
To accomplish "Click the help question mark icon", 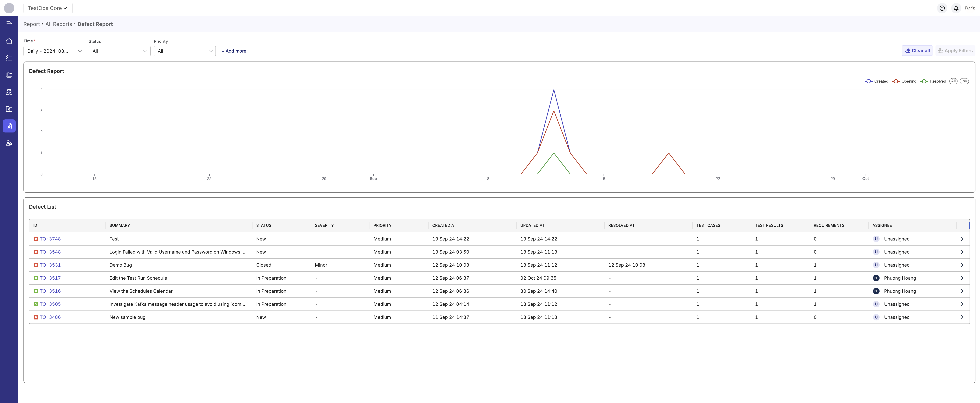I will (942, 8).
